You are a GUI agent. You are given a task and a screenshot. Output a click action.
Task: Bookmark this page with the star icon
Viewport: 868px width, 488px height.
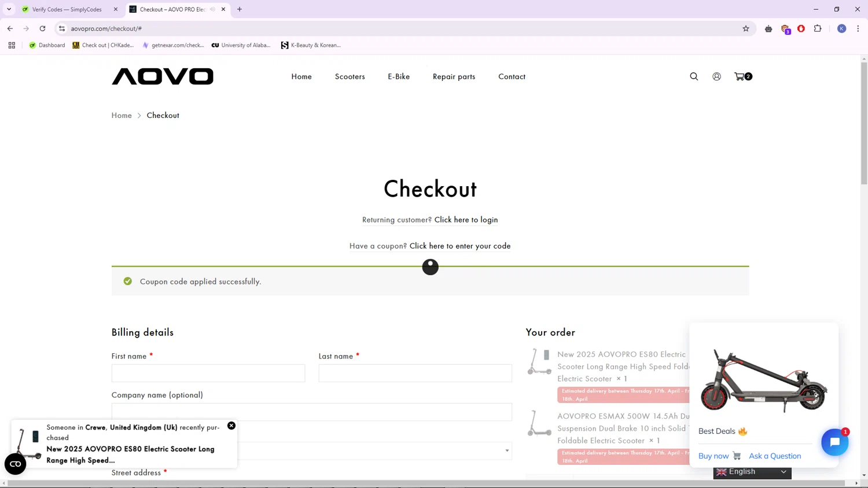pos(746,28)
